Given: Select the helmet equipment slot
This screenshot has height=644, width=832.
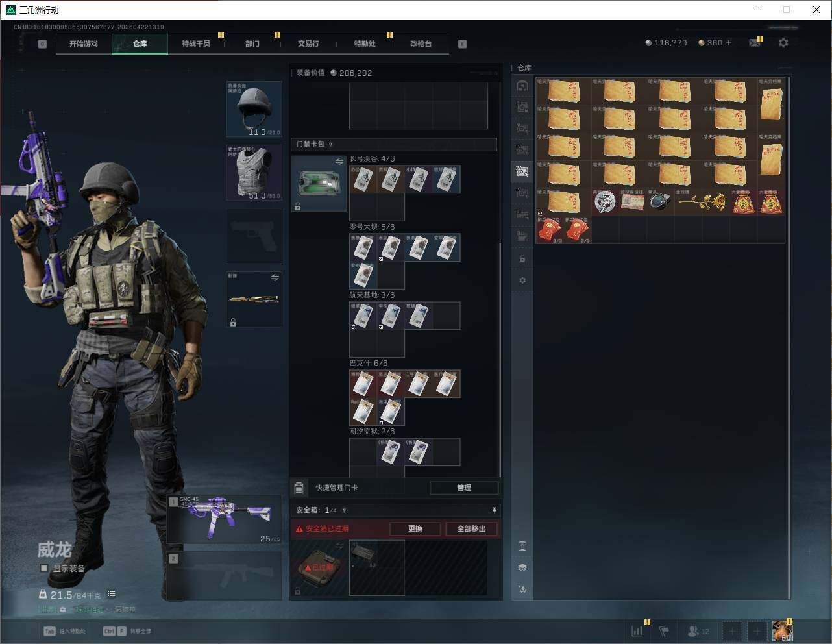Looking at the screenshot, I should pyautogui.click(x=254, y=109).
